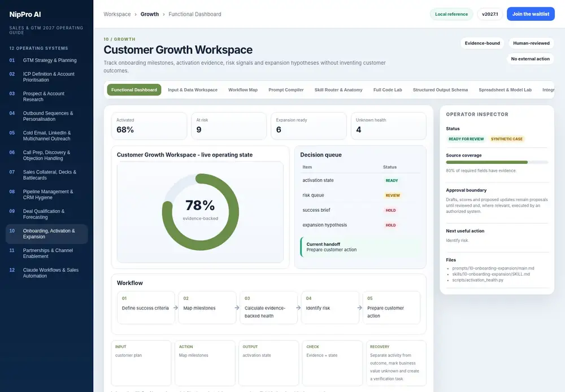This screenshot has height=392, width=565.
Task: Select Pipeline Management & CRM Hygiene
Action: (46, 194)
